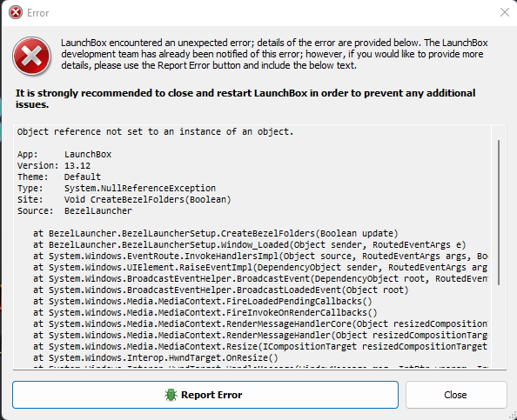Click the BezelLauncherSetup.Window_Loaded stack trace line
The image size is (517, 420).
tap(250, 244)
